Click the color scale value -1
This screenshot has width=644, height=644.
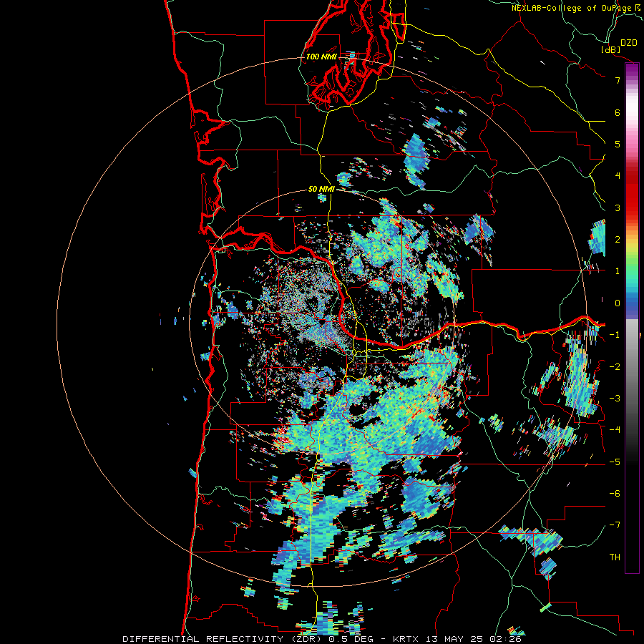(615, 334)
